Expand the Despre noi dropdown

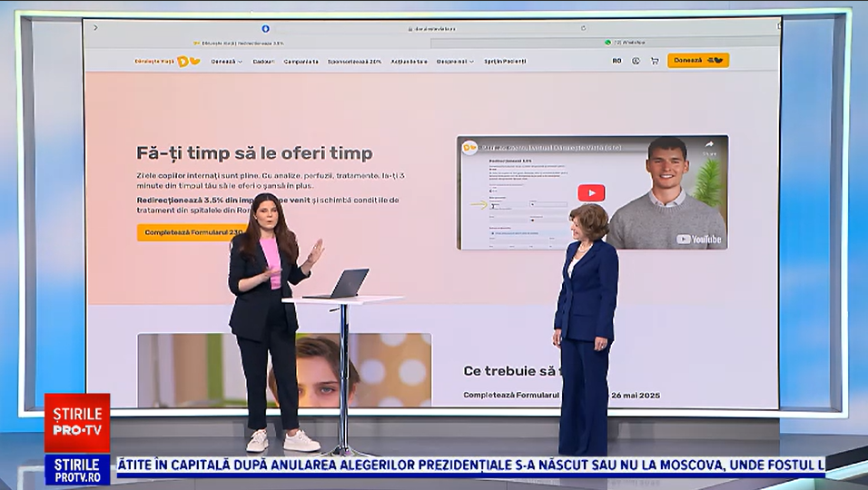point(455,62)
